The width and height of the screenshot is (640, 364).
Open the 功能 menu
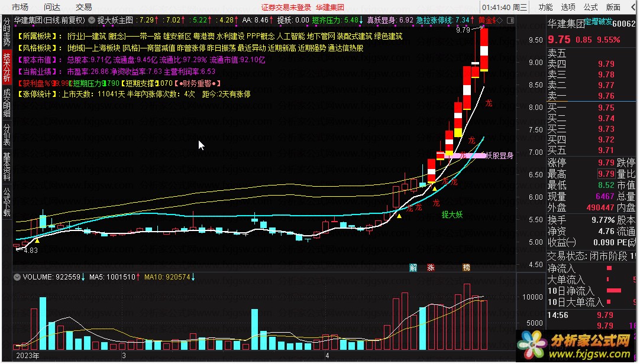pyautogui.click(x=545, y=7)
